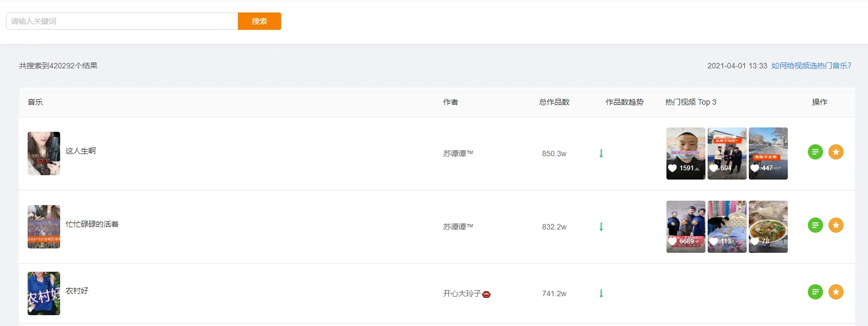Image resolution: width=868 pixels, height=326 pixels.
Task: Toggle the heart on the 6689-likes video
Action: click(672, 241)
